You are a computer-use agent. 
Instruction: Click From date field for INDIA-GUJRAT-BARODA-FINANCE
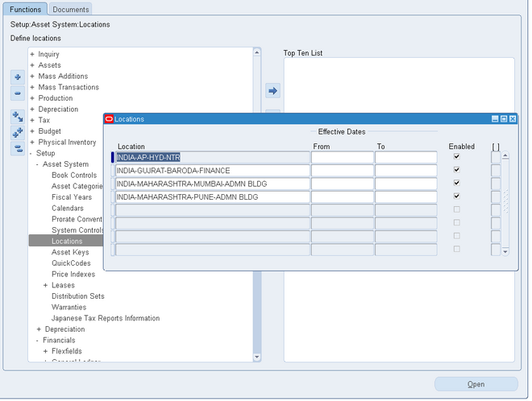343,171
